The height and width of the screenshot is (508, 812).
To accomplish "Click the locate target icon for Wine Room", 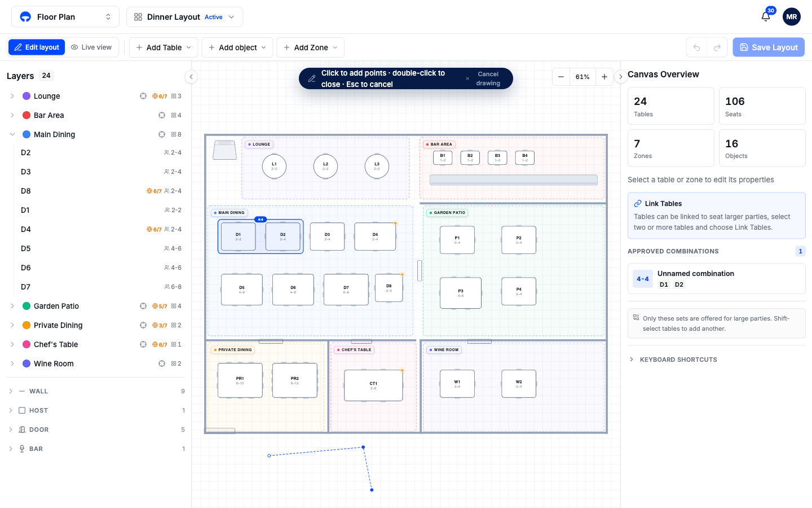I will click(x=162, y=364).
